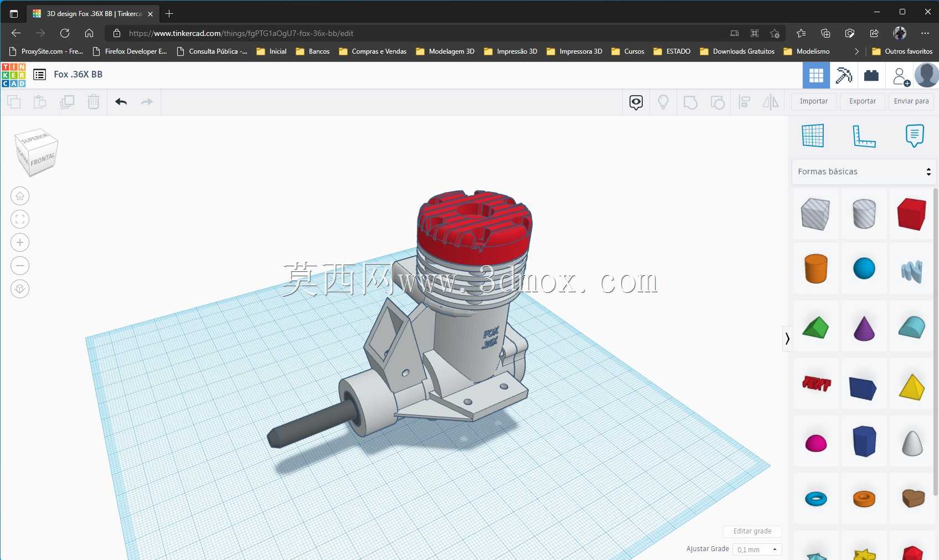
Task: Select the cyan Torus shape
Action: point(816,499)
